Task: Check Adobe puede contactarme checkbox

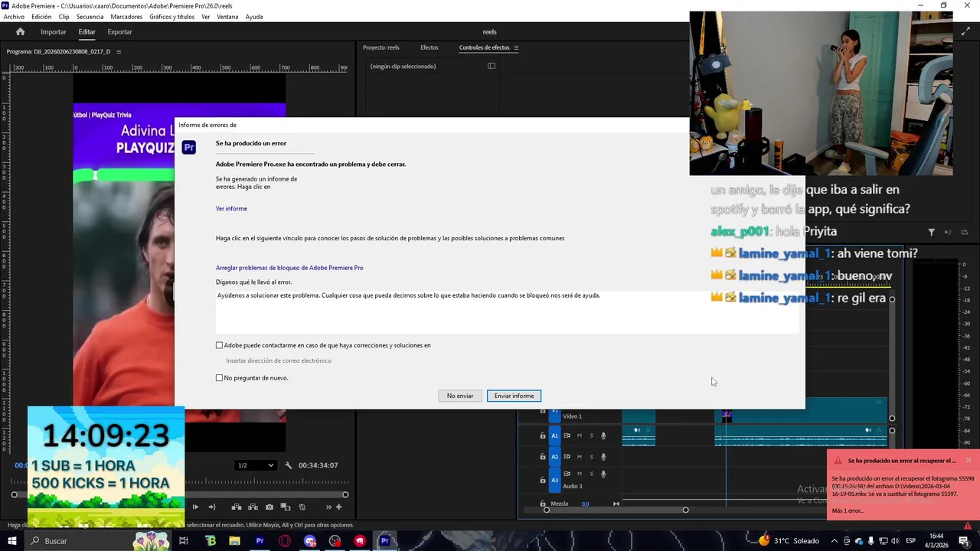Action: point(220,345)
